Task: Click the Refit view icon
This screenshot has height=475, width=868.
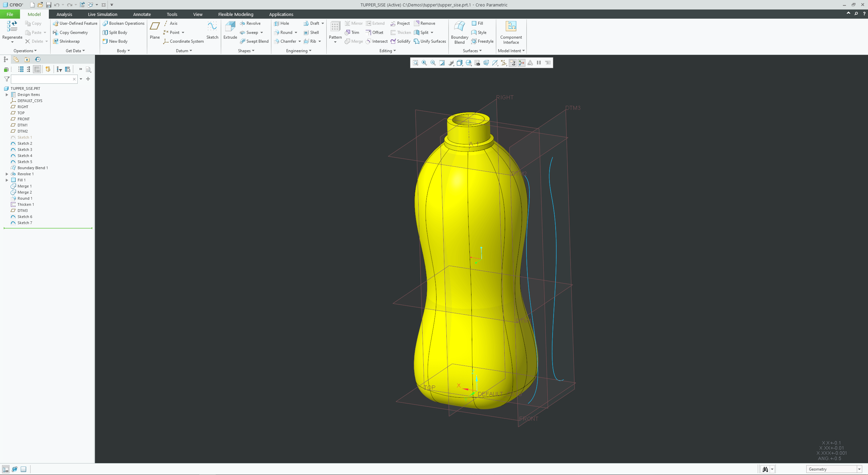Action: tap(415, 63)
